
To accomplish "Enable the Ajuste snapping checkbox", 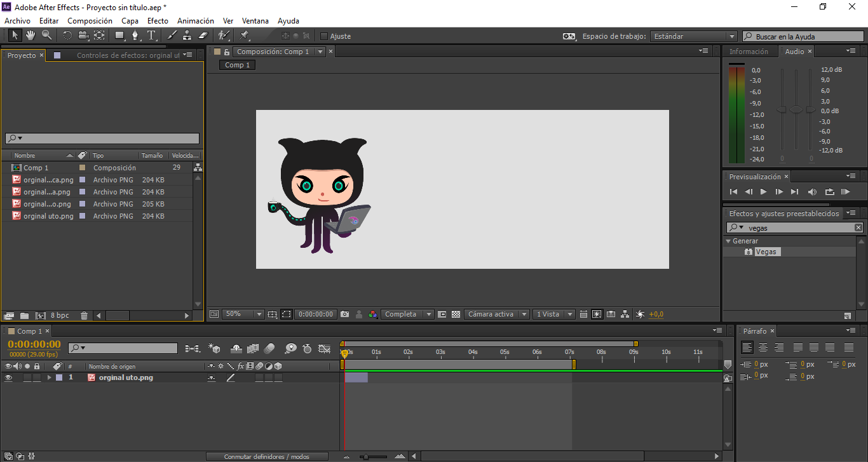I will pyautogui.click(x=324, y=36).
